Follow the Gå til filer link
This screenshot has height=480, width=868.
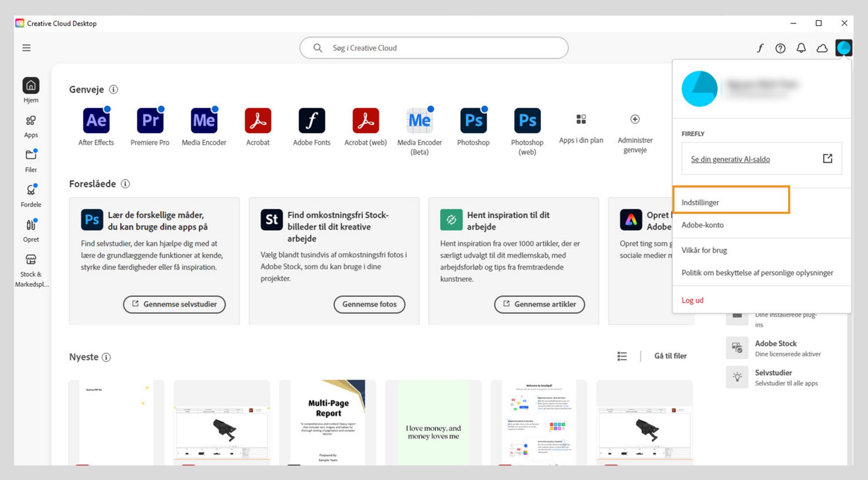coord(670,356)
